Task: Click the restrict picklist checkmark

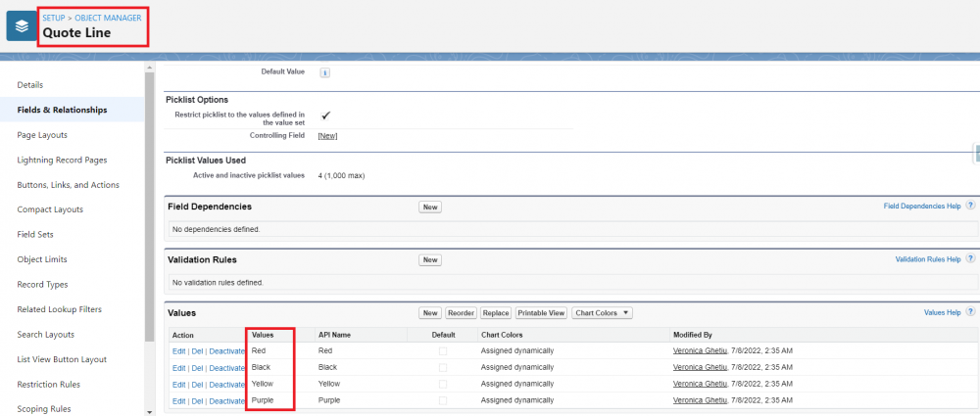Action: 325,116
